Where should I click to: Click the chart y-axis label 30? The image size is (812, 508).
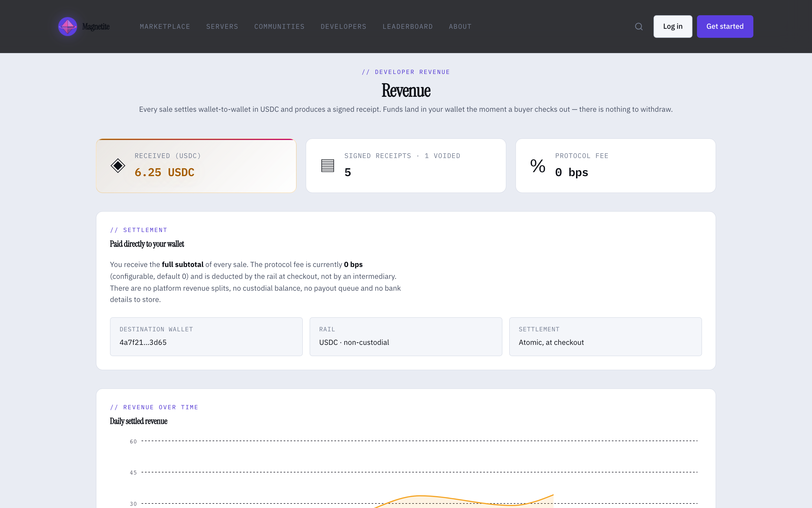[133, 504]
